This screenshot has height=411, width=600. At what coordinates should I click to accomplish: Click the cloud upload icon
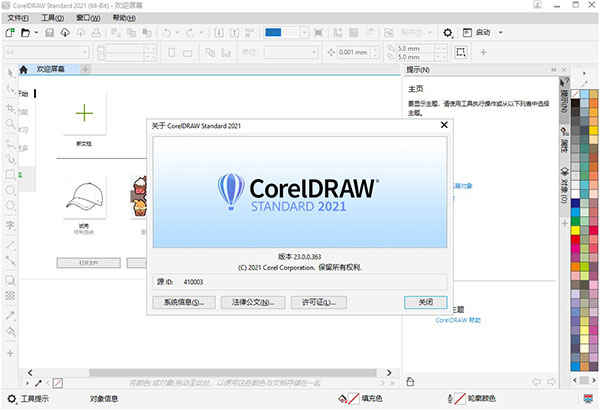click(x=80, y=33)
